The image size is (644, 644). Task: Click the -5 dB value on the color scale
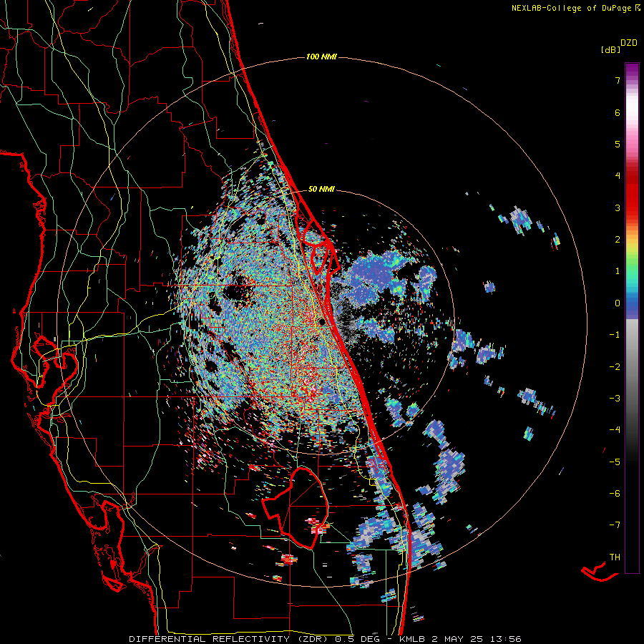click(x=615, y=462)
